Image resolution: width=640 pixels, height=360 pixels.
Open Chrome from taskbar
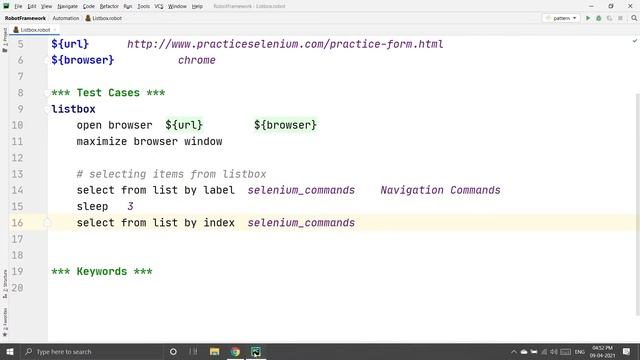pos(235,351)
